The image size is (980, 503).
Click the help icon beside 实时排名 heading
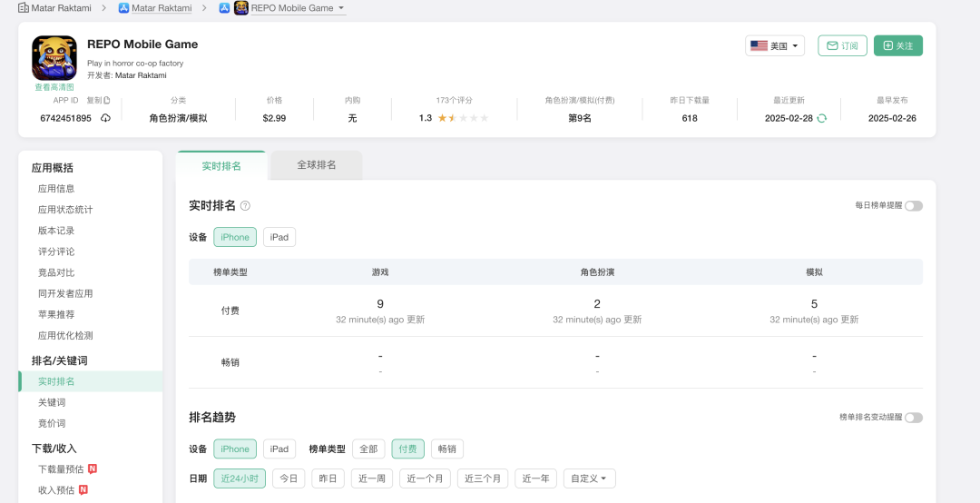(x=246, y=205)
